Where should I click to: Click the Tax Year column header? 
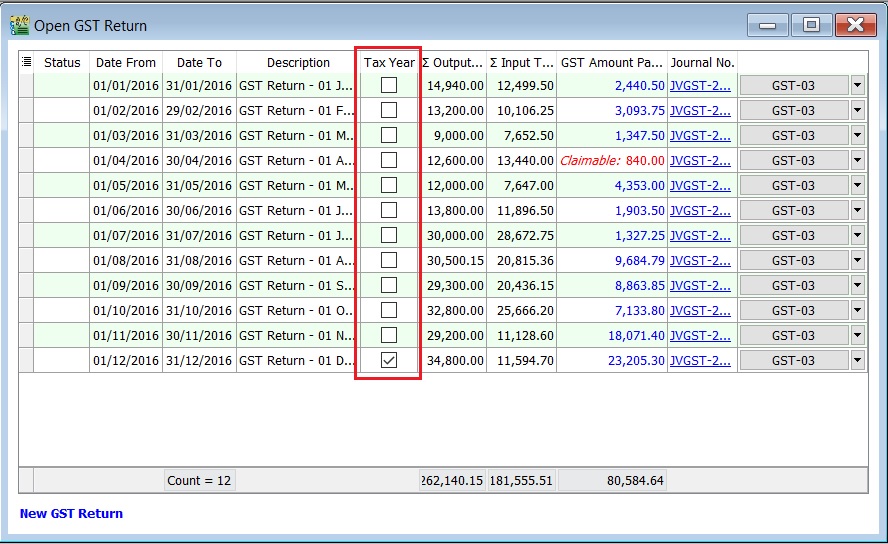pyautogui.click(x=389, y=62)
